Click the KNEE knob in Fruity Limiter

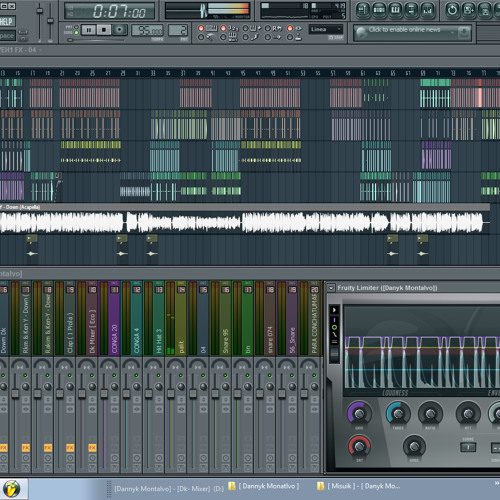414,446
